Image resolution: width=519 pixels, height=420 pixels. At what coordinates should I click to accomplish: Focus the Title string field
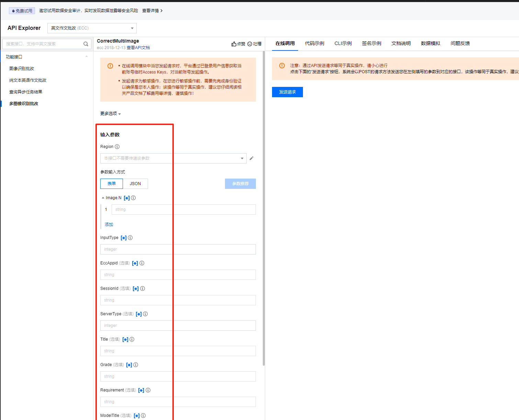point(178,351)
